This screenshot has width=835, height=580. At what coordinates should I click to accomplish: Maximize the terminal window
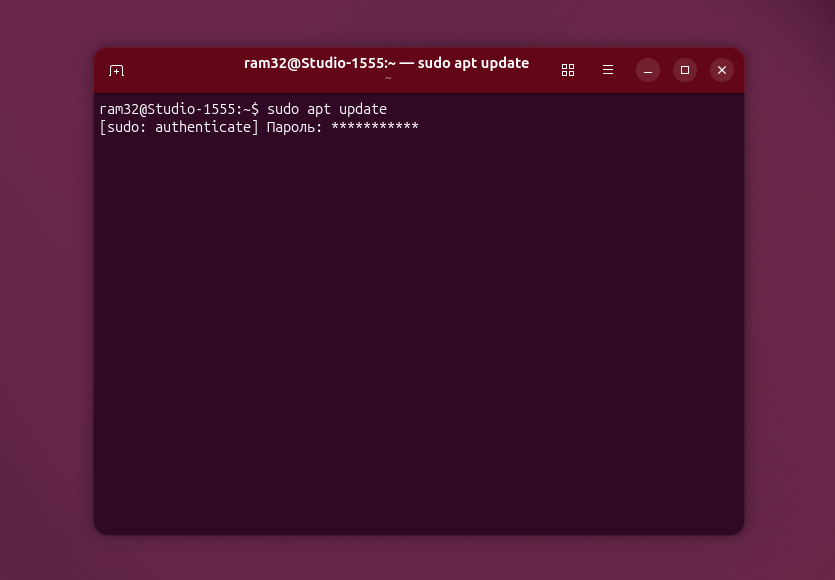point(685,70)
